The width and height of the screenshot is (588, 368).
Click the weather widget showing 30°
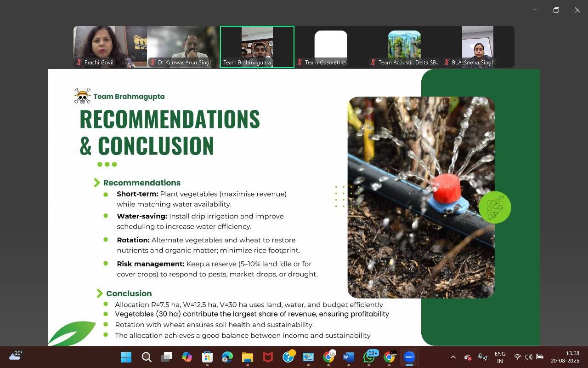tap(15, 356)
